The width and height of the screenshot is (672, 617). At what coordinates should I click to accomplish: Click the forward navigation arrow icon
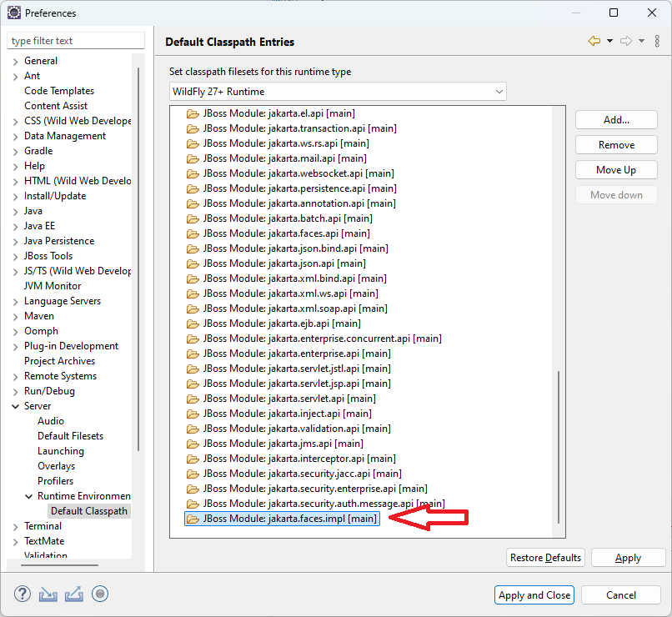point(626,41)
